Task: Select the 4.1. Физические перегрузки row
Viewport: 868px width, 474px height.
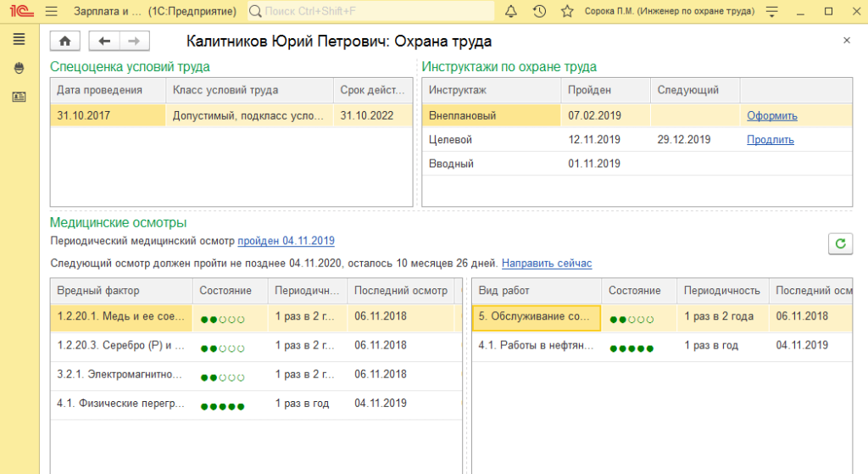Action: [x=120, y=404]
